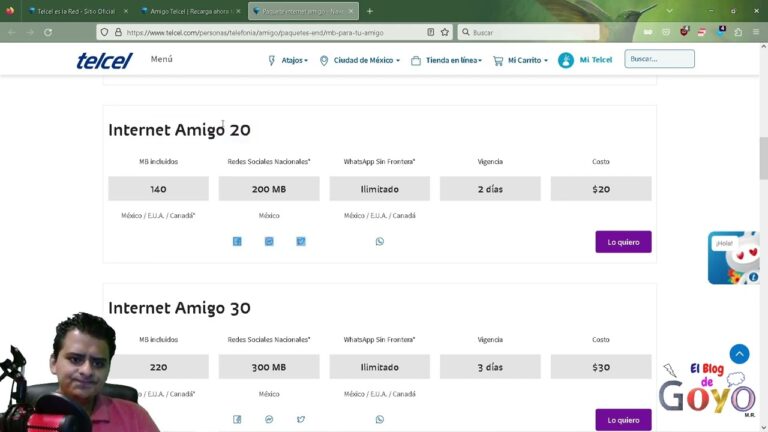The height and width of the screenshot is (432, 768).
Task: Click the Twitter icon in Internet Amigo 20
Action: [x=301, y=241]
